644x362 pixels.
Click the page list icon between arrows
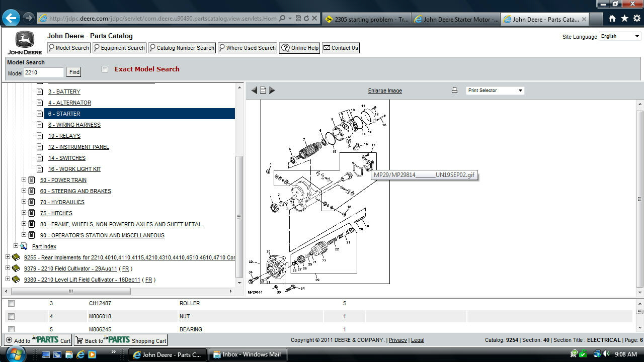tap(263, 90)
